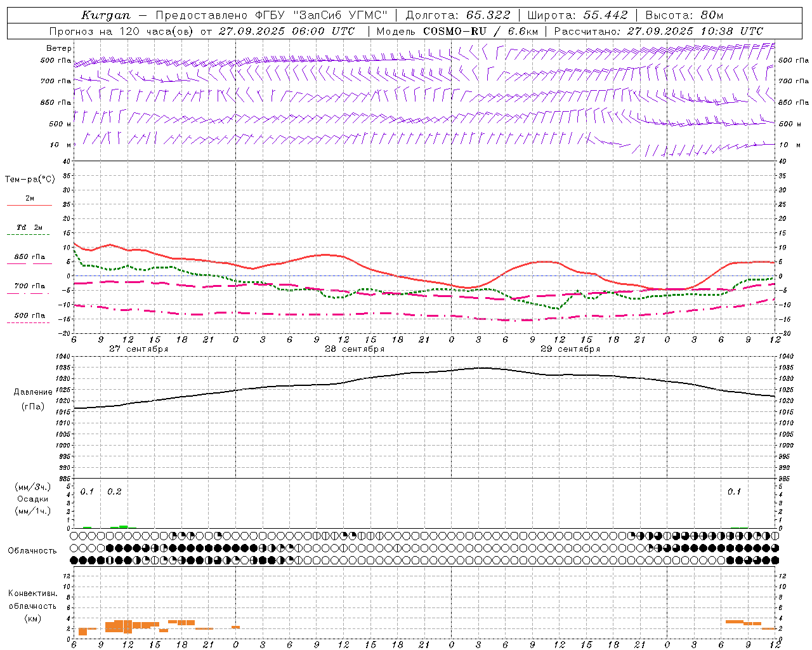Click the right-side "500 гПа" wind level label
Image resolution: width=812 pixels, height=650 pixels.
(x=794, y=60)
